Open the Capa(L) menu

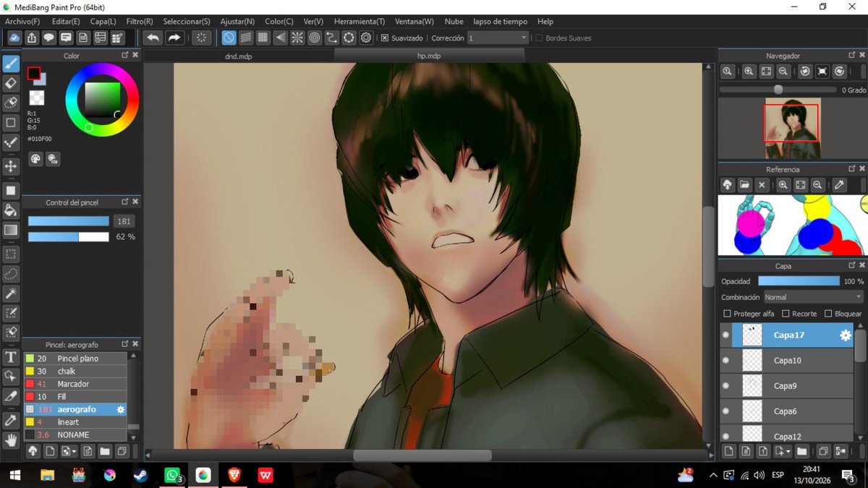[x=103, y=22]
